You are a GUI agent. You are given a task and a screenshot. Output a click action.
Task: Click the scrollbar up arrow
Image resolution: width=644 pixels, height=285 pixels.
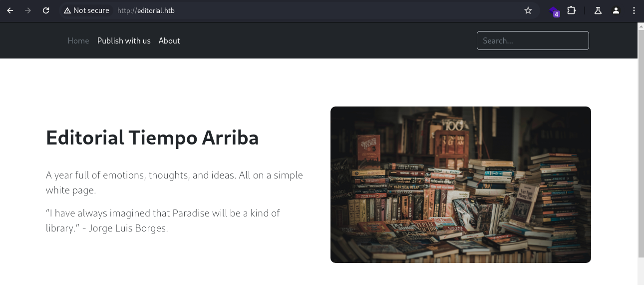(641, 25)
